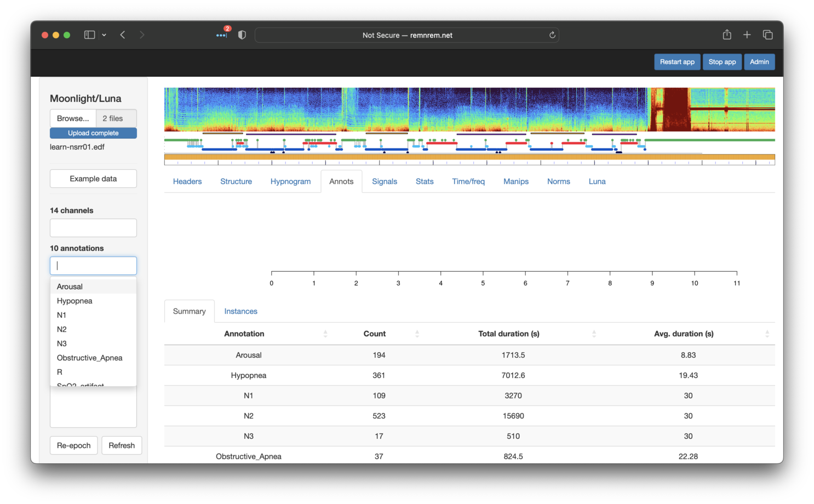Viewport: 814px width, 504px height.
Task: Choose Obstructive_Apnea in the dropdown list
Action: (x=89, y=358)
